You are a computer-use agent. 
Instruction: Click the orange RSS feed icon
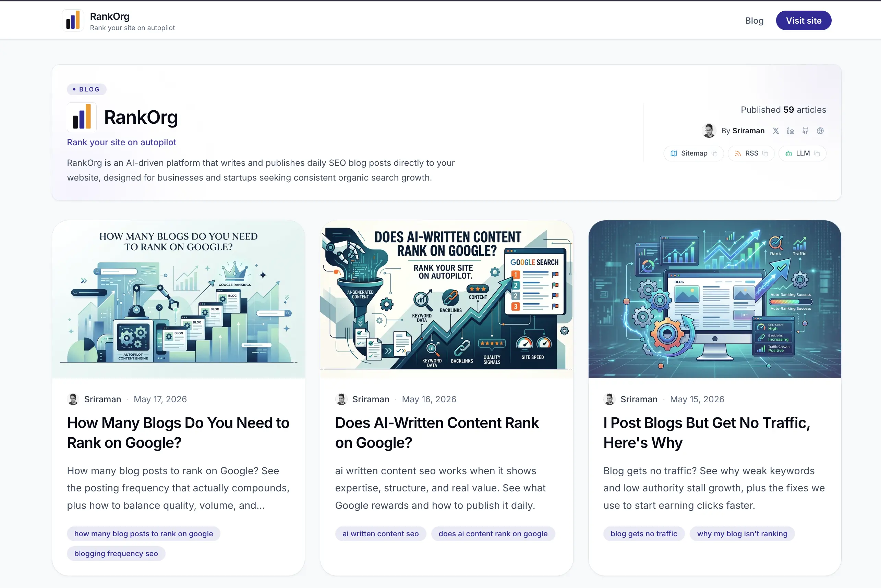click(738, 154)
